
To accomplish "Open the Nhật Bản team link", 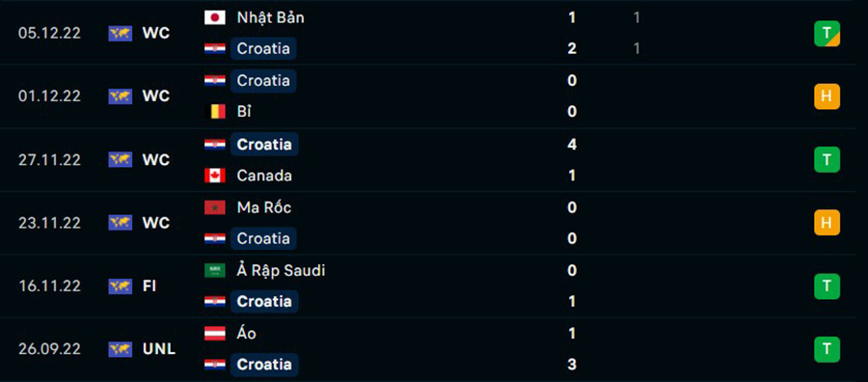I will tap(270, 17).
